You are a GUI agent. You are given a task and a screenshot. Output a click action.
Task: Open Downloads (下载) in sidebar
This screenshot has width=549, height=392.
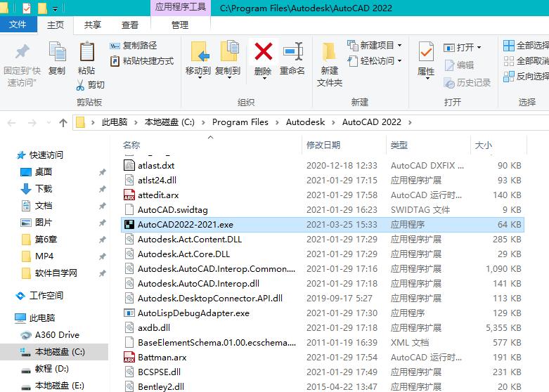tap(44, 189)
